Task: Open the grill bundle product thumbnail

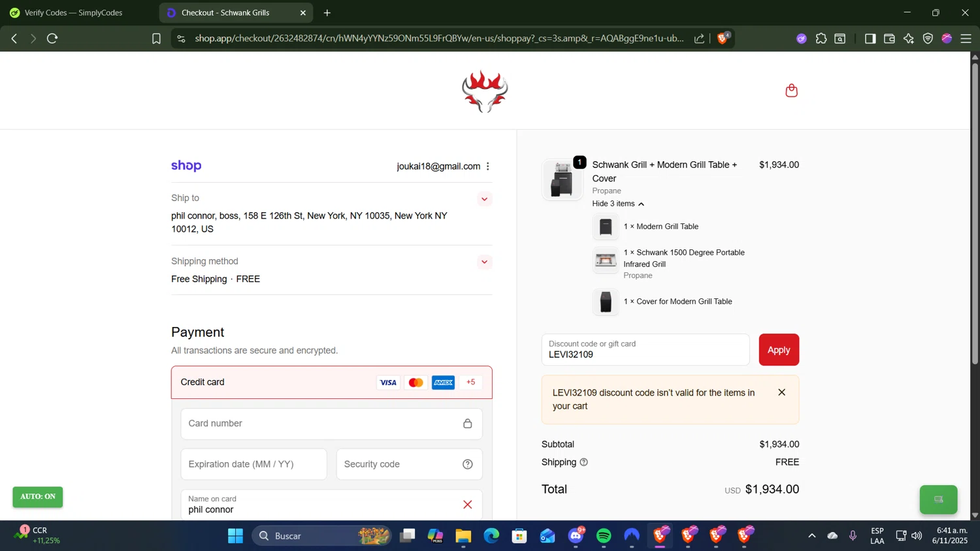Action: (x=562, y=180)
